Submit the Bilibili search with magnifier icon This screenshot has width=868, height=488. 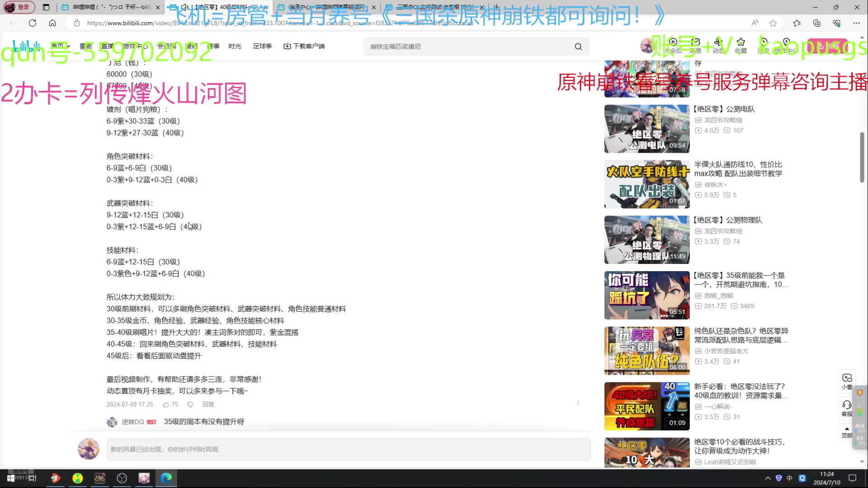click(578, 47)
